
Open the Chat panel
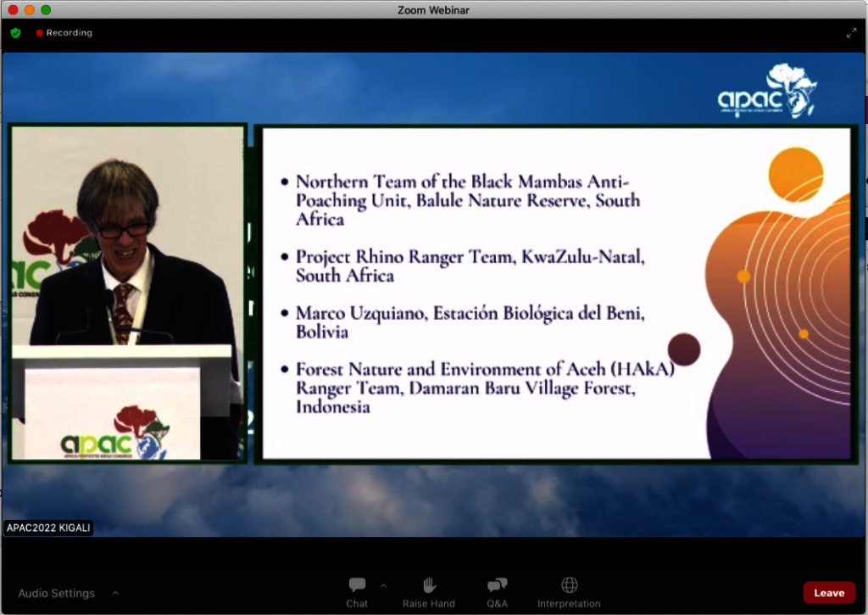point(357,592)
